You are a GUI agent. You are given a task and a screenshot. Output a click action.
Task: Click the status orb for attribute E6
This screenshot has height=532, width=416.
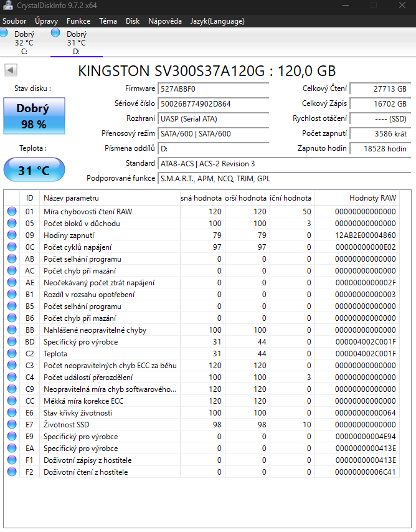12,412
